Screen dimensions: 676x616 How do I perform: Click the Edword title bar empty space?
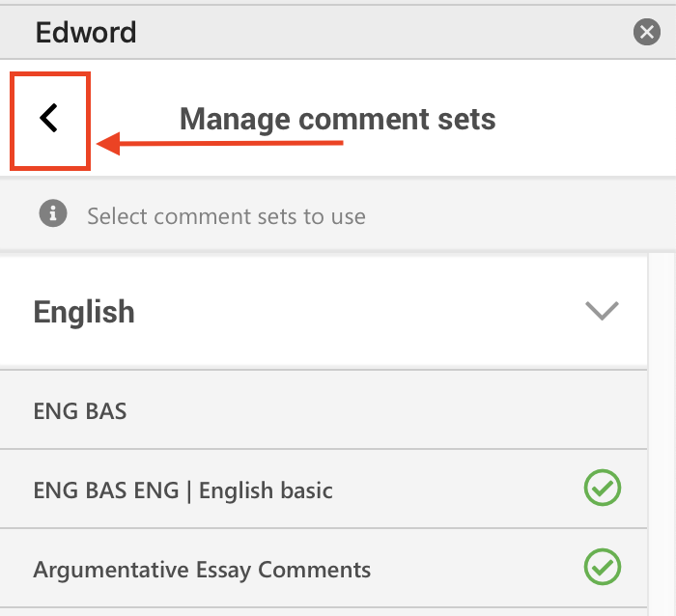(x=386, y=33)
